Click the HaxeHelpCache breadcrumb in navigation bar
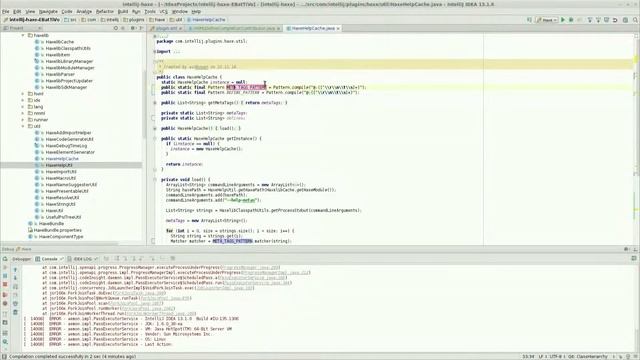640x360 pixels. 206,20
